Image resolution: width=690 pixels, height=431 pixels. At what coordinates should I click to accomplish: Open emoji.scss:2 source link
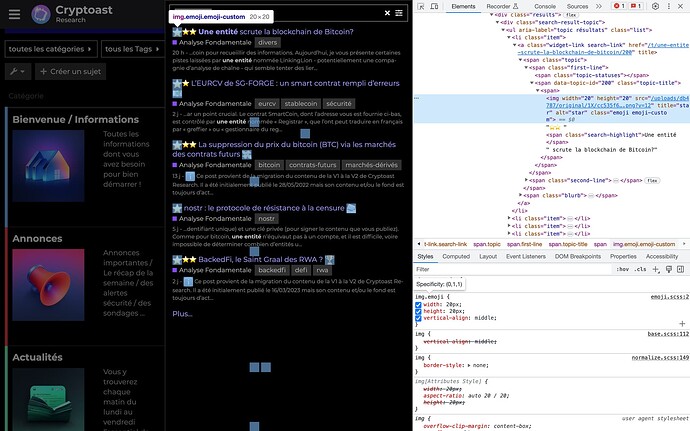(669, 297)
